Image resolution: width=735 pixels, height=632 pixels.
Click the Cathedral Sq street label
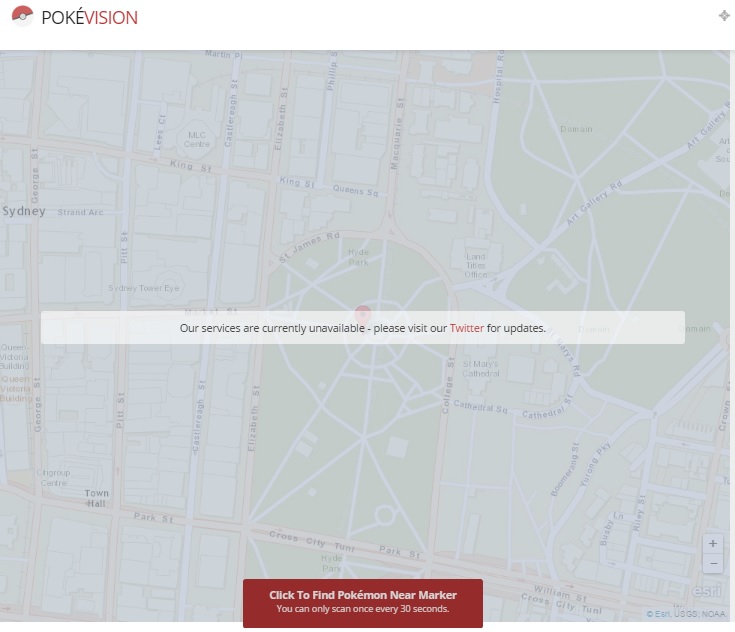[480, 406]
